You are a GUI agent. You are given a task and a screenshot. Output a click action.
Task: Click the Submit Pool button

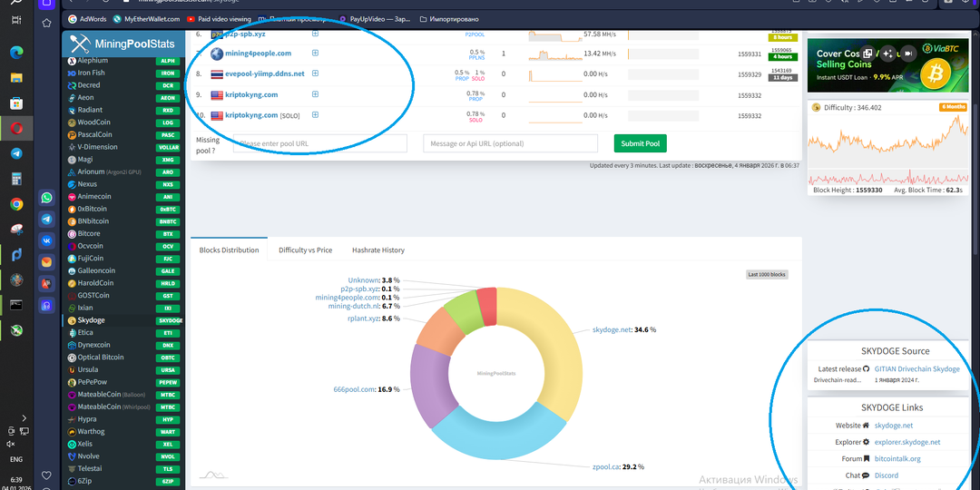coord(640,143)
